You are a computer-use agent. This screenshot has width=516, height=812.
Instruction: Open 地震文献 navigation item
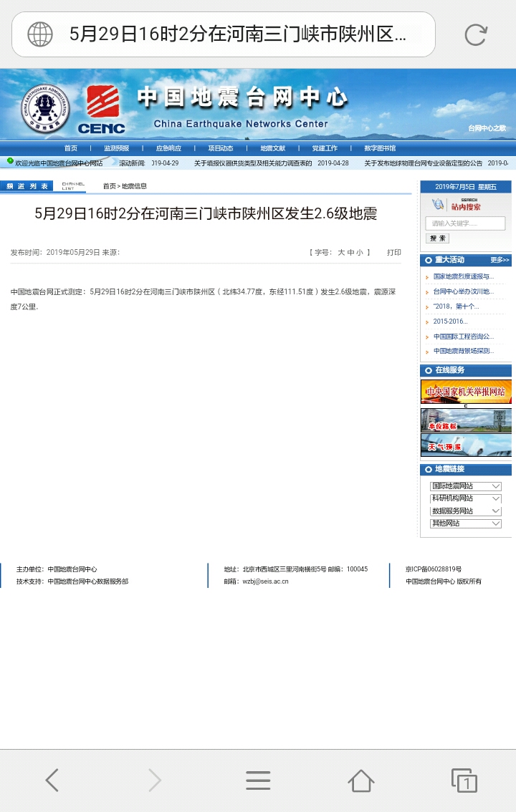(x=273, y=148)
